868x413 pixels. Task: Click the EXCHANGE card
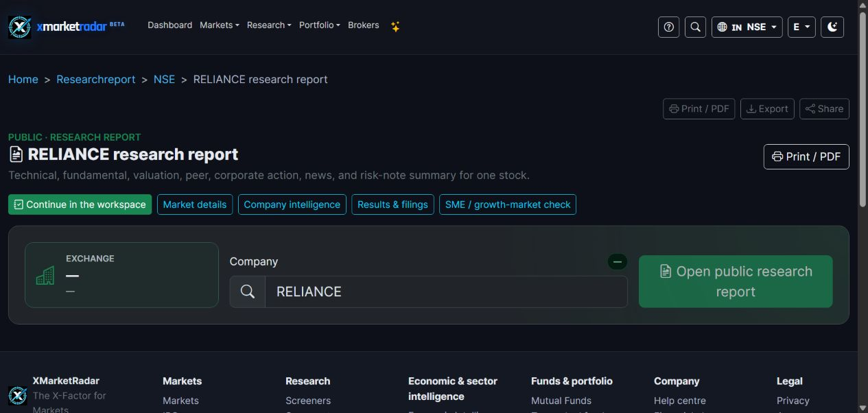[x=121, y=274]
